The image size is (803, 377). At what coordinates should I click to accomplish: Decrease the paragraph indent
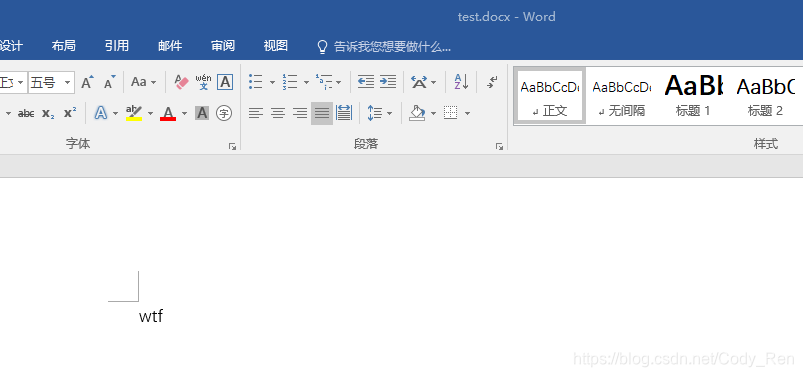tap(366, 82)
